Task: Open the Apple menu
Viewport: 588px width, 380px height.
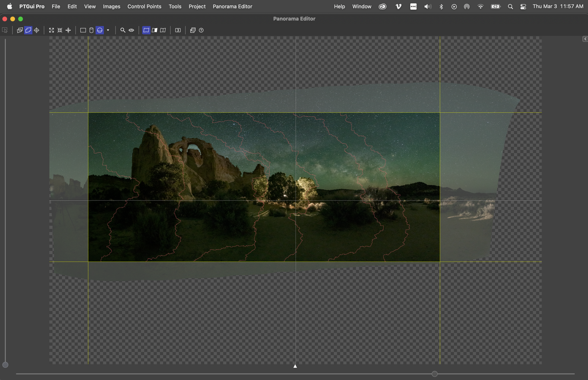Action: (10, 6)
